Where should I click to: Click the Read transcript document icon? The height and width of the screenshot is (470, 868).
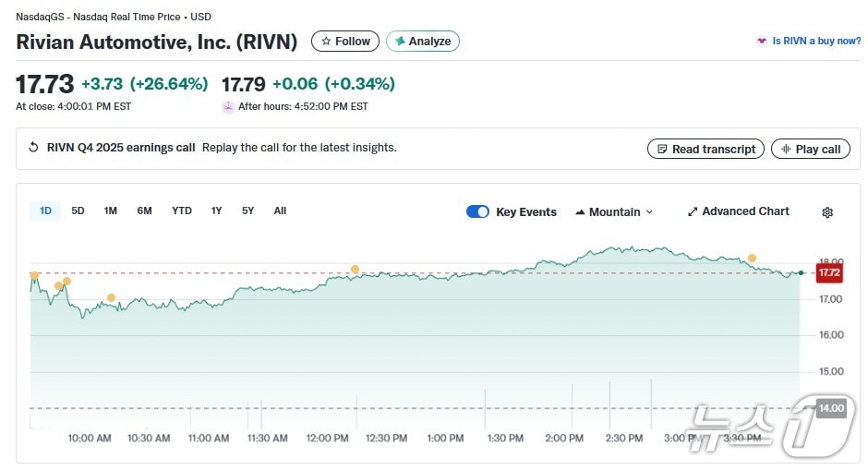coord(661,149)
